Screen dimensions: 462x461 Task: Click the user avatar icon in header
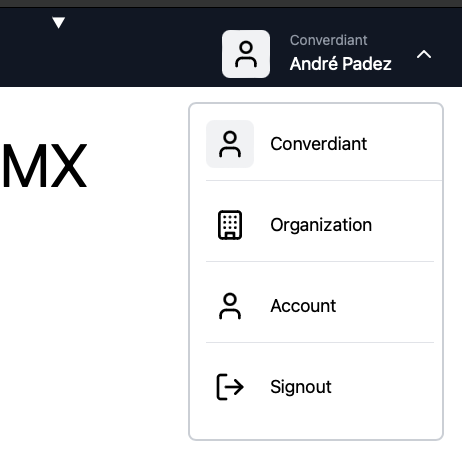point(246,54)
